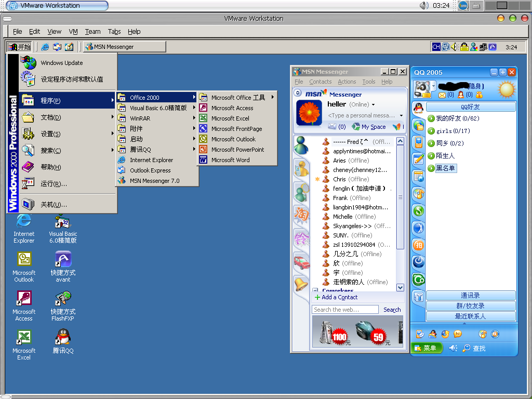The width and height of the screenshot is (532, 399).
Task: Click the MSN Search link
Action: [392, 310]
